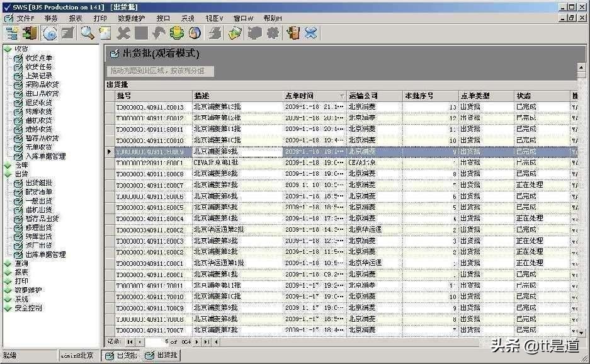Expand the 报表 node in the tree
Image resolution: width=590 pixels, height=364 pixels.
[8, 272]
